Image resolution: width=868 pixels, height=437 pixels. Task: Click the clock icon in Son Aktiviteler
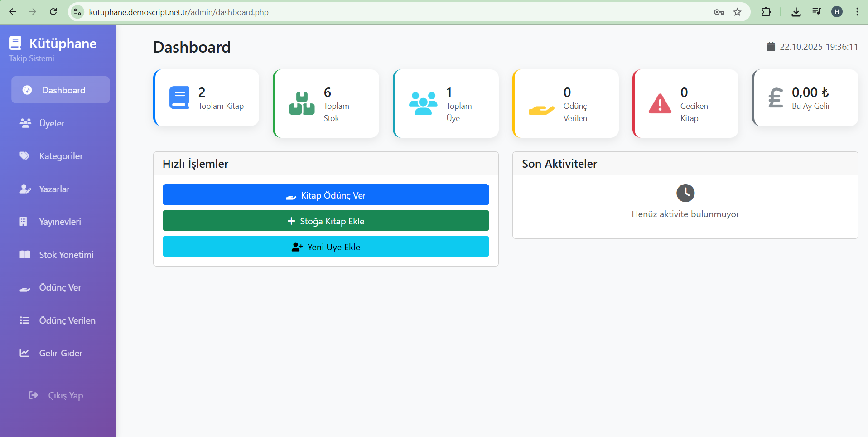685,193
